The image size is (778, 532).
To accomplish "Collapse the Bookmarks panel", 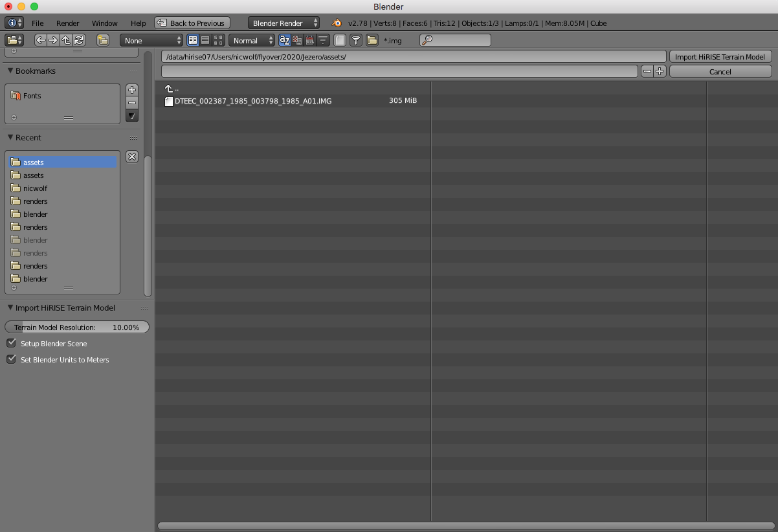I will coord(10,71).
